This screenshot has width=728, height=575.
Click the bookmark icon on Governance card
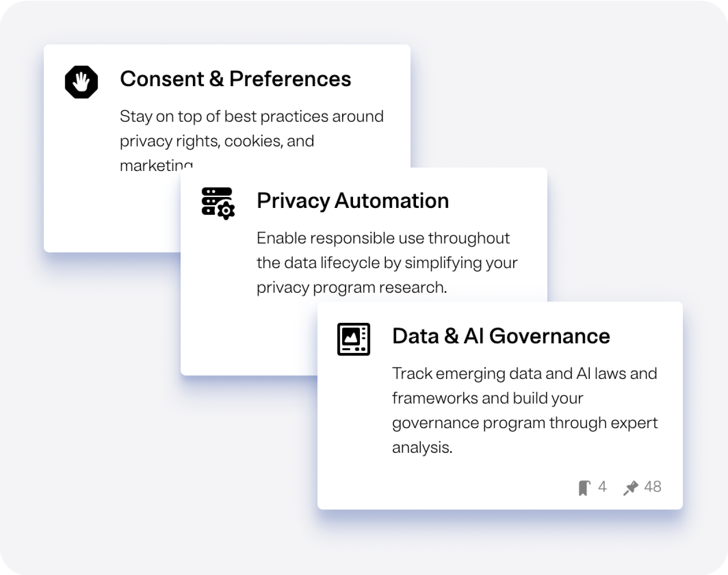coord(584,488)
